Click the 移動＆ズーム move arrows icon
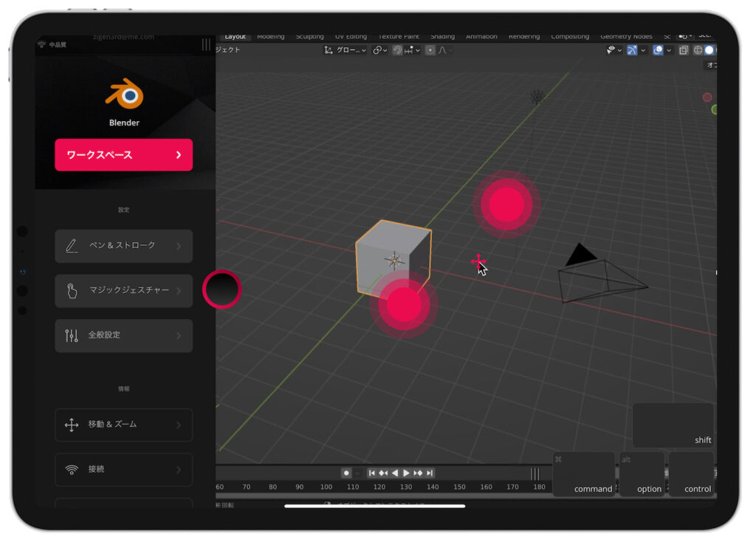Image resolution: width=756 pixels, height=542 pixels. [x=72, y=425]
